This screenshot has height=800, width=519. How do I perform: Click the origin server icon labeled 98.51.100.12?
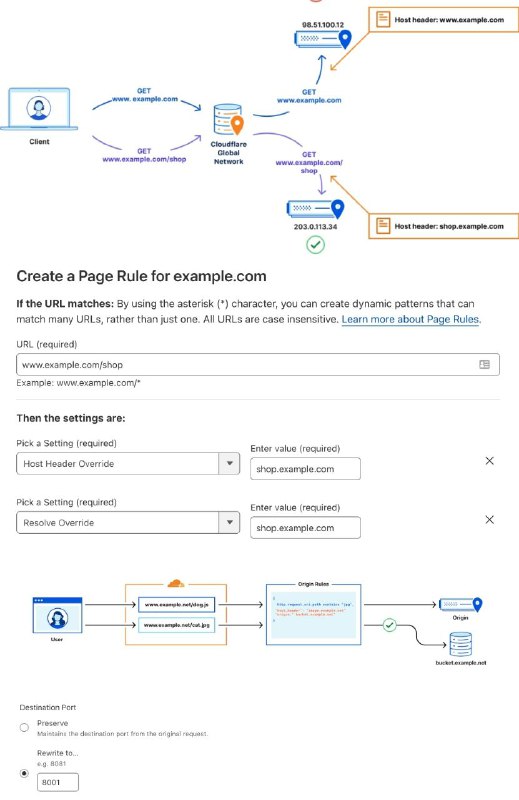pos(323,39)
